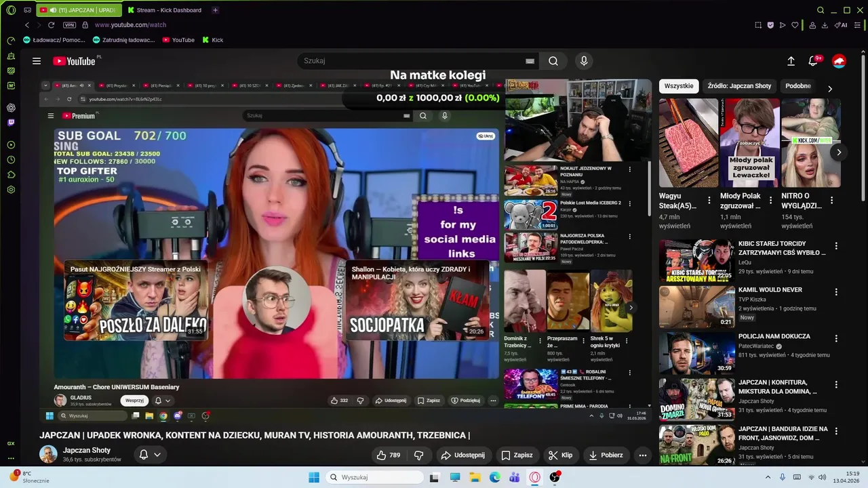
Task: Dislike the video
Action: 419,455
